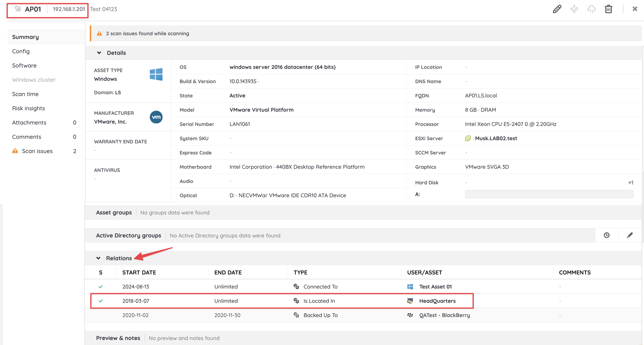Viewport: 644px width, 345px height.
Task: Edit Active Directory groups with pencil icon
Action: click(630, 235)
